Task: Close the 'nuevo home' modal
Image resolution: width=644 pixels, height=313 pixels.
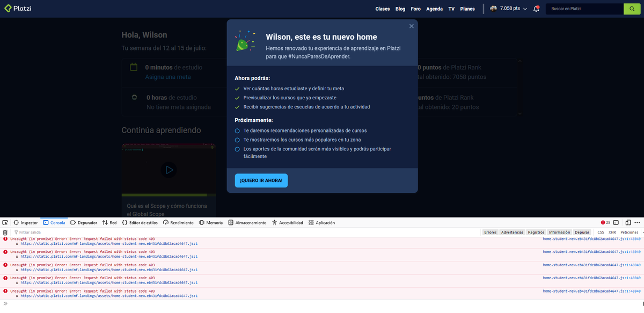Action: click(412, 26)
